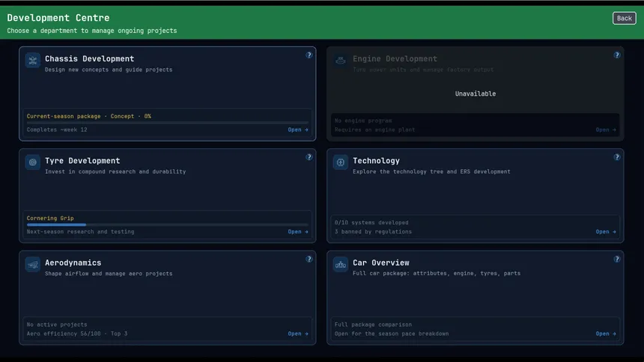Click 'No engine program' text
This screenshot has height=362, width=644.
pos(363,120)
